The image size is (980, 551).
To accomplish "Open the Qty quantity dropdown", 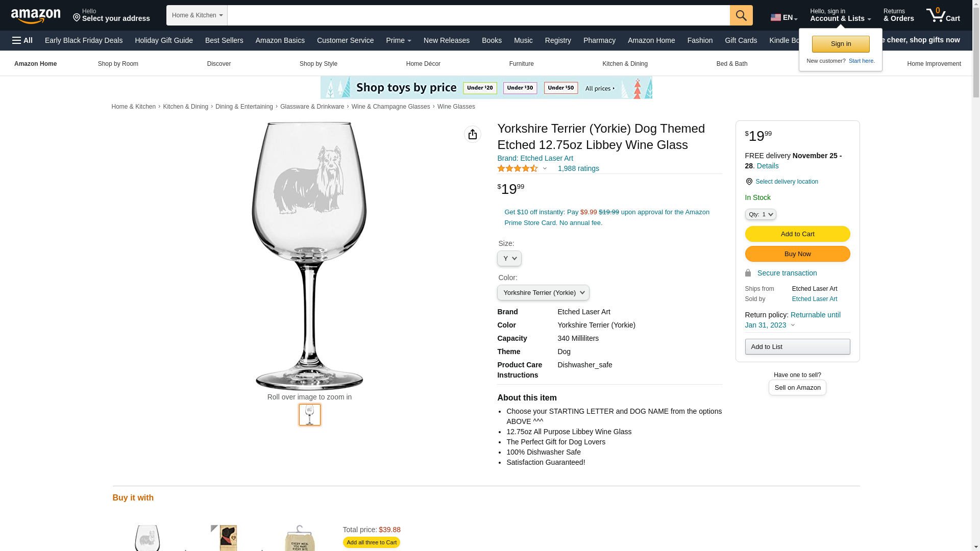I will [x=761, y=215].
